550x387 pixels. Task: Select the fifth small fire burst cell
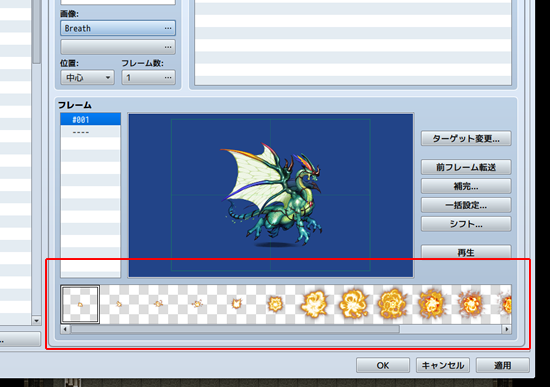[236, 304]
